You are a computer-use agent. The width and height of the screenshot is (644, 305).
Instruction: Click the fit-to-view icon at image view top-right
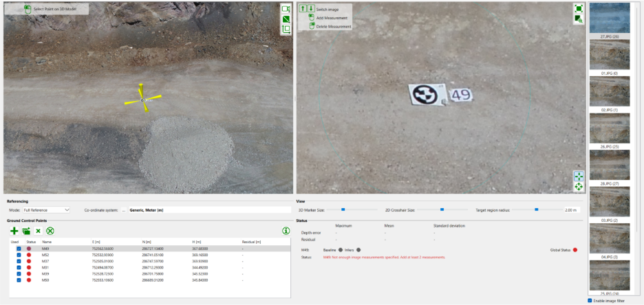pyautogui.click(x=579, y=8)
